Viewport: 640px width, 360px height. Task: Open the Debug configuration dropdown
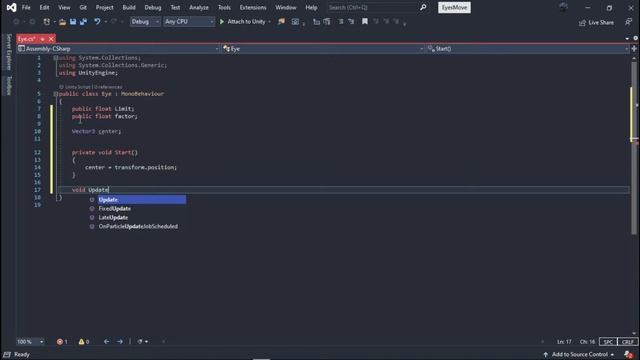(145, 22)
